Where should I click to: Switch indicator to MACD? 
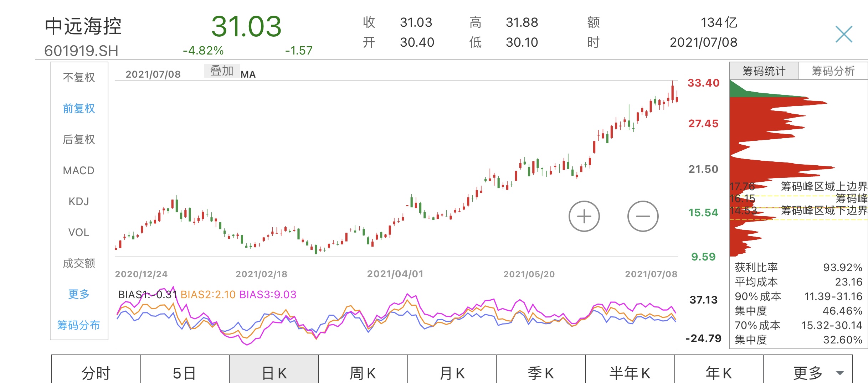79,170
